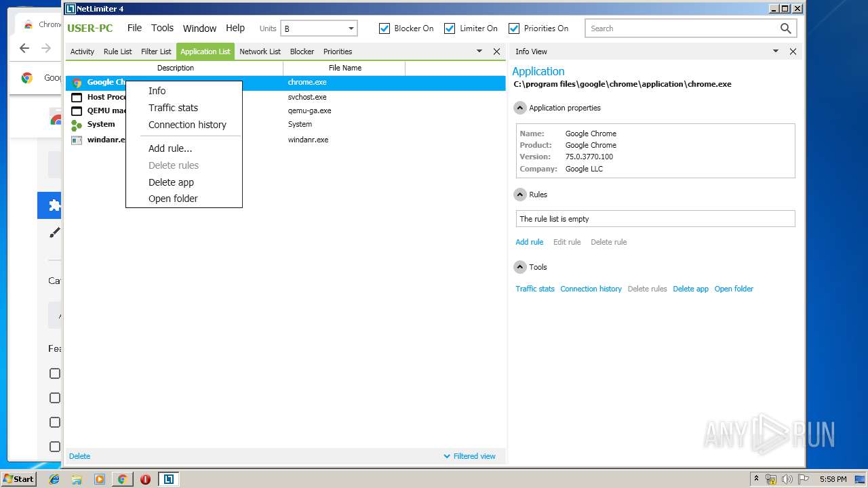Open the Tools menu
This screenshot has height=488, width=868.
click(x=162, y=28)
